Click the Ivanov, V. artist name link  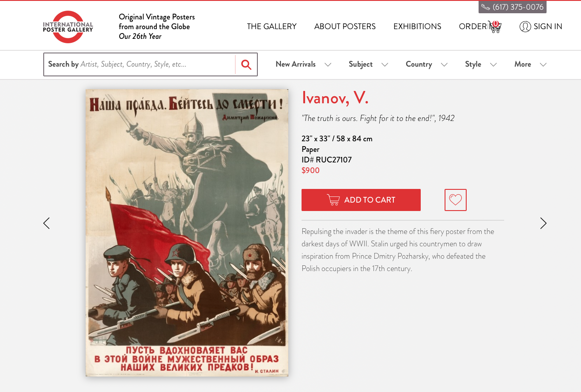point(335,98)
